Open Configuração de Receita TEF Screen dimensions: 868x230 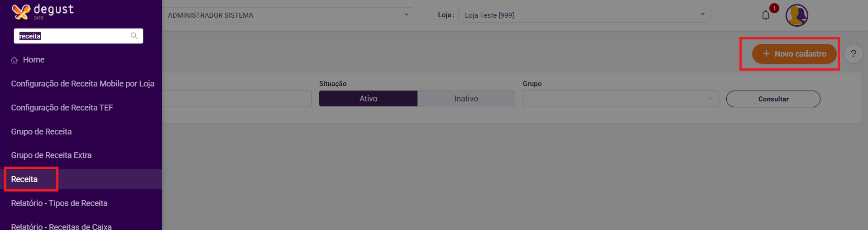[x=62, y=108]
